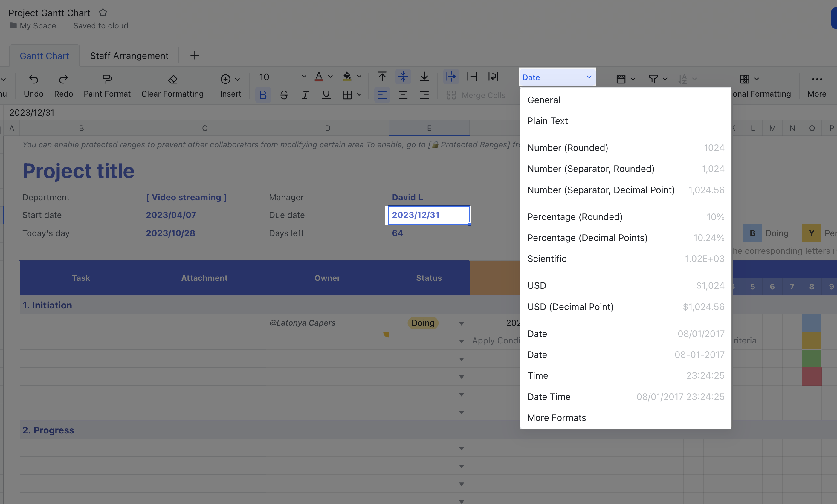Choose Plain Text format

(625, 121)
